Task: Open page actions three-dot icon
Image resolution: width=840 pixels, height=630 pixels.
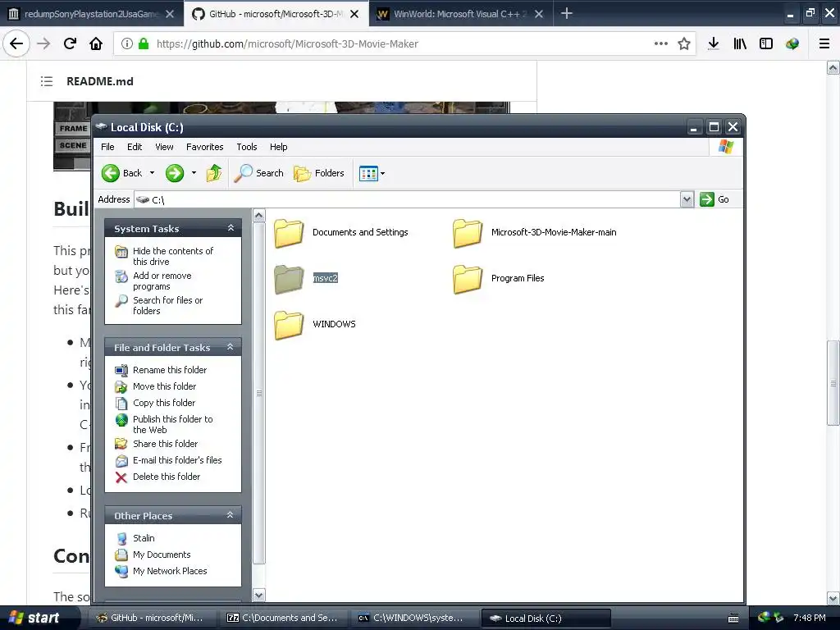Action: 661,43
